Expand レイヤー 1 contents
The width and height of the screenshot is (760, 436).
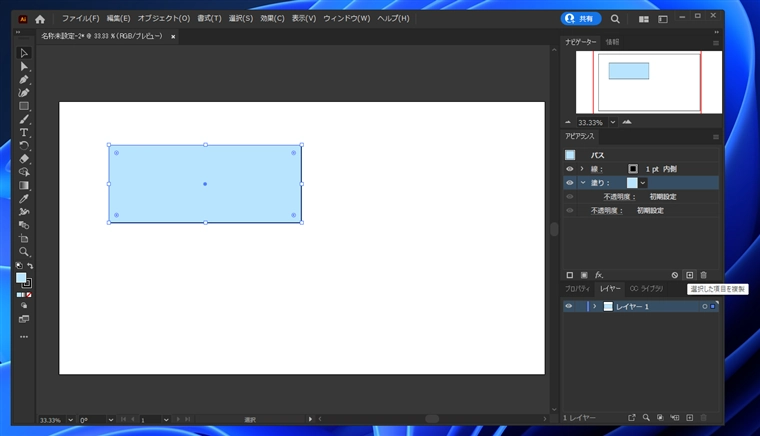click(595, 306)
